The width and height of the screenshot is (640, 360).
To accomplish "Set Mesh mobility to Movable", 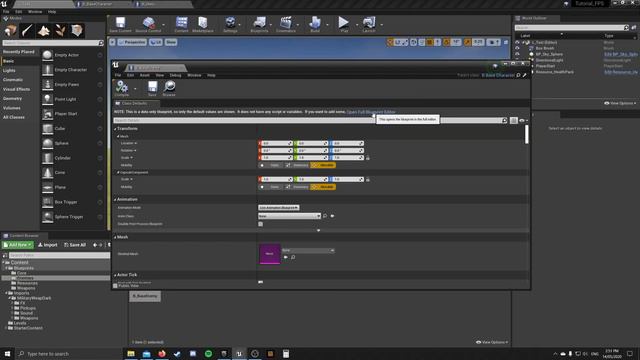I will (323, 165).
